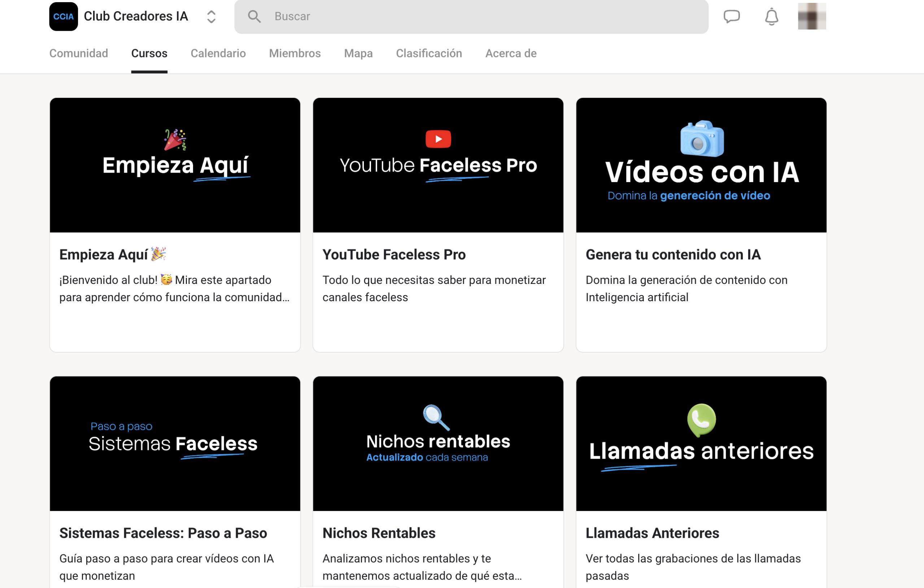This screenshot has height=588, width=924.
Task: Open the Nichos rentables thumbnail
Action: point(438,444)
